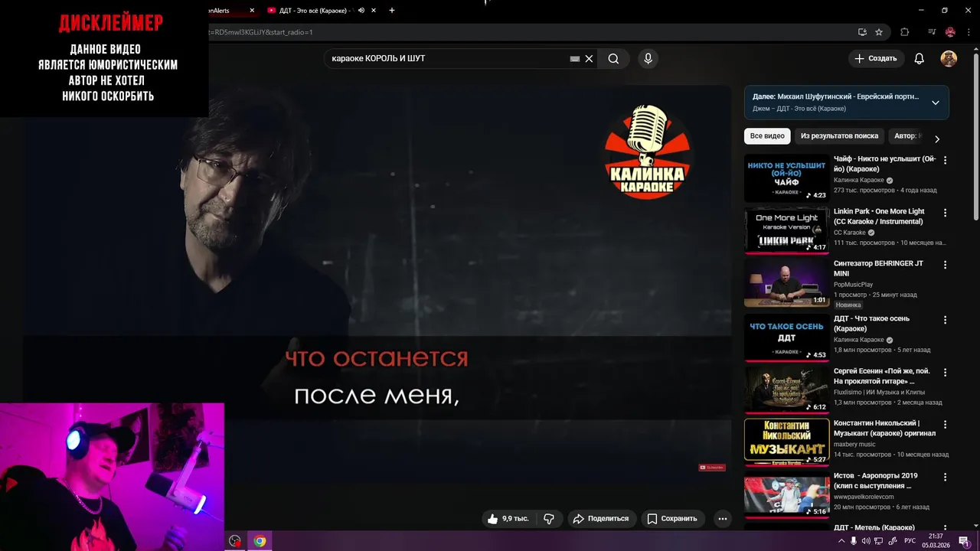Open options for ДДТ - Что такое осень video

(945, 320)
